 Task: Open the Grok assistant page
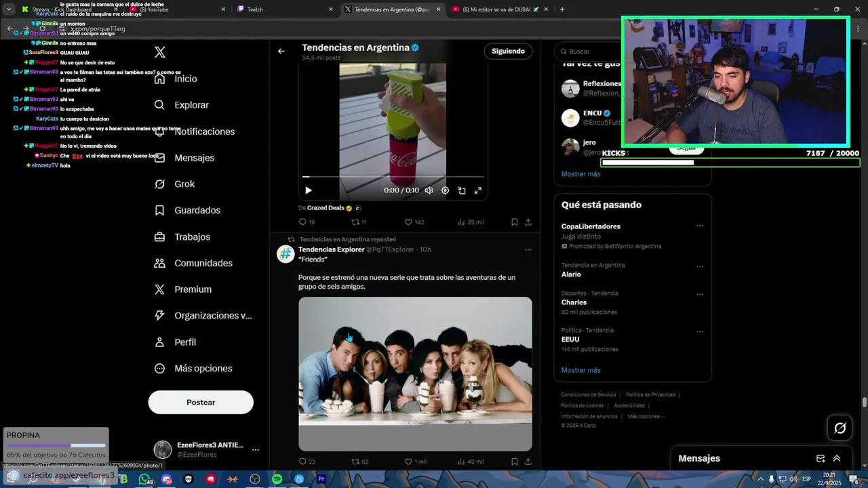point(174,184)
